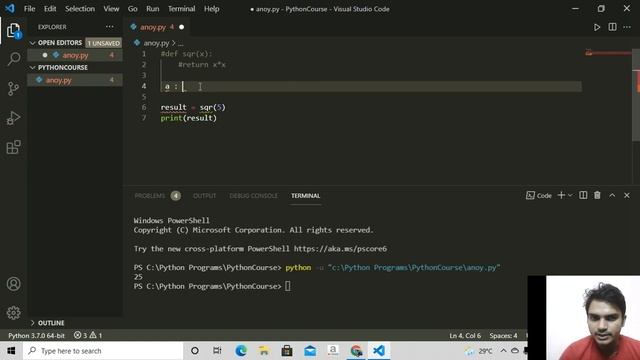This screenshot has width=640, height=360.
Task: Open Amazon shortcut on the taskbar
Action: click(x=333, y=351)
